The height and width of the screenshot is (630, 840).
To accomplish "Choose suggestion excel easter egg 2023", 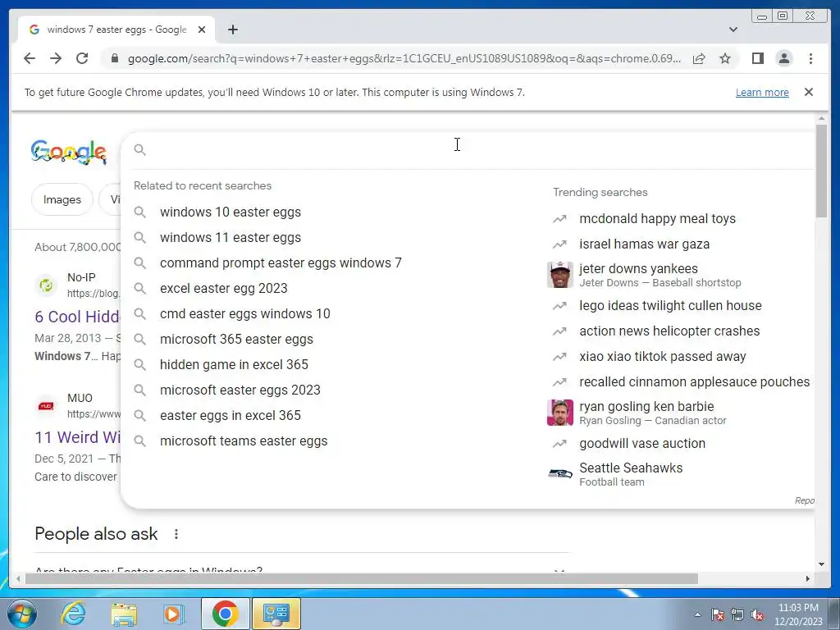I will 223,288.
